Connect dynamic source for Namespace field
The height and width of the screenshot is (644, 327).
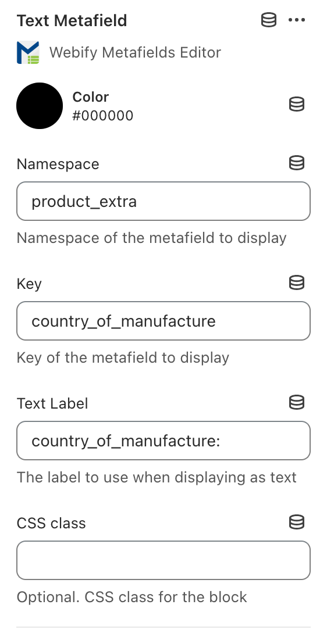[297, 163]
